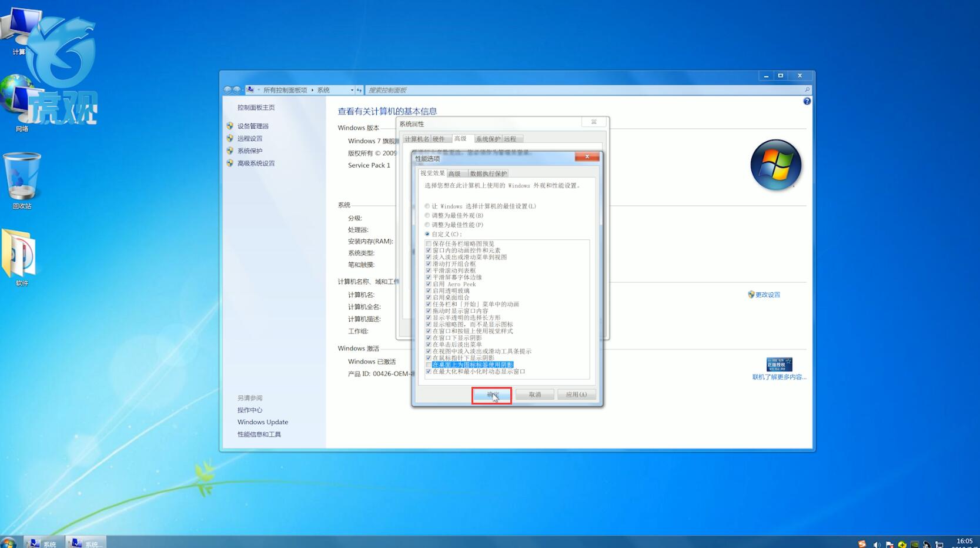The image size is (980, 548).
Task: Click the Windows Start button
Action: click(8, 543)
